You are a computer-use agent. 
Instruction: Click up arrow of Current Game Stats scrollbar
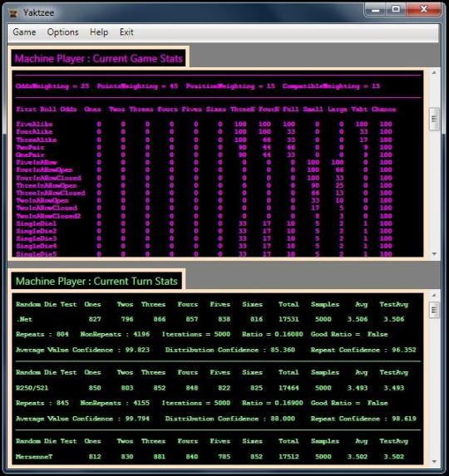coord(434,72)
